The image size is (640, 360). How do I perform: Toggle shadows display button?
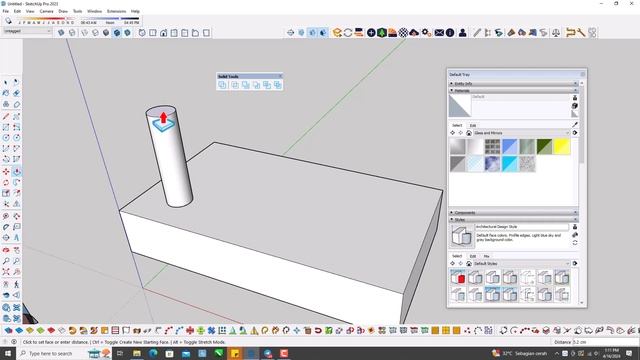[x=8, y=21]
